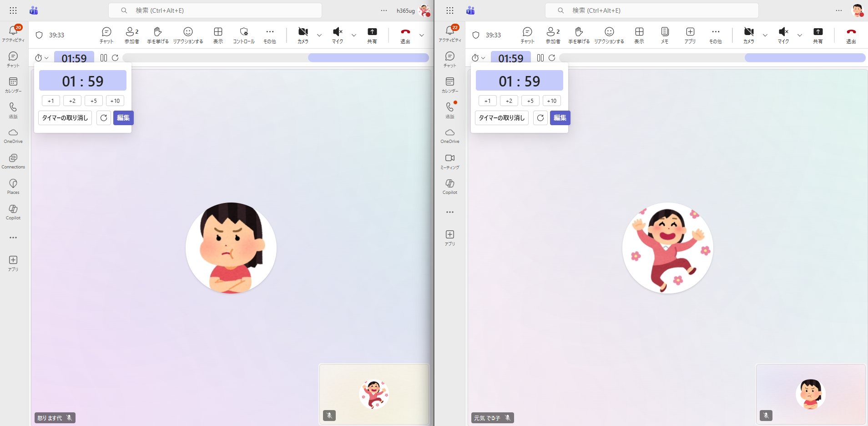Click the 検索 box in left window
Viewport: 868px width, 426px height.
tap(215, 10)
